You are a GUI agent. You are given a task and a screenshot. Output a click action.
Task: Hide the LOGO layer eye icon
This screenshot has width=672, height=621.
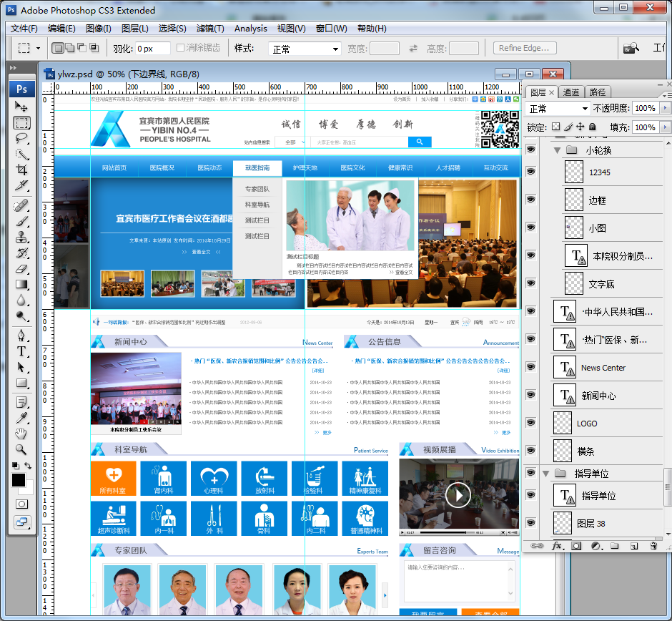point(531,422)
